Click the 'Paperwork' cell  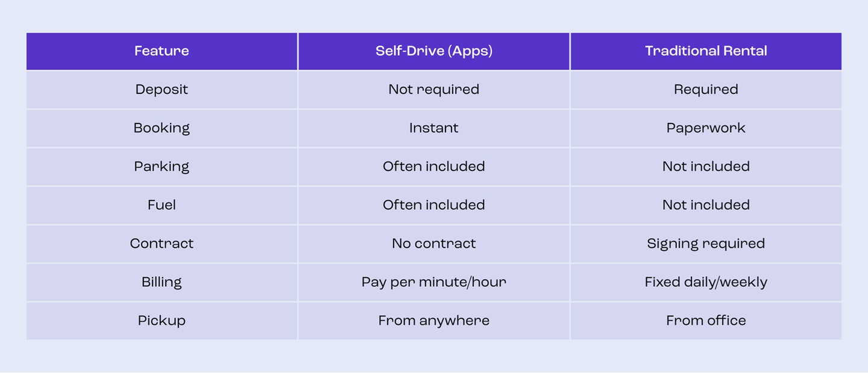706,128
